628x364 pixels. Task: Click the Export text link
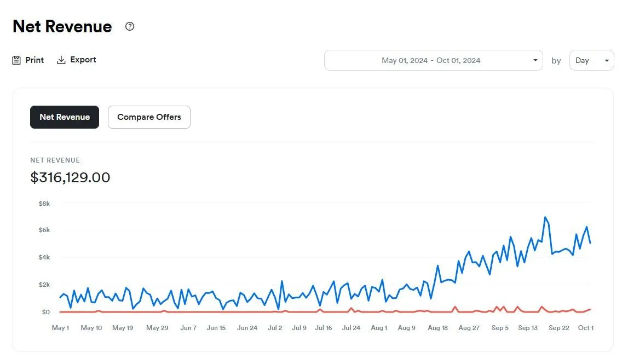(83, 60)
